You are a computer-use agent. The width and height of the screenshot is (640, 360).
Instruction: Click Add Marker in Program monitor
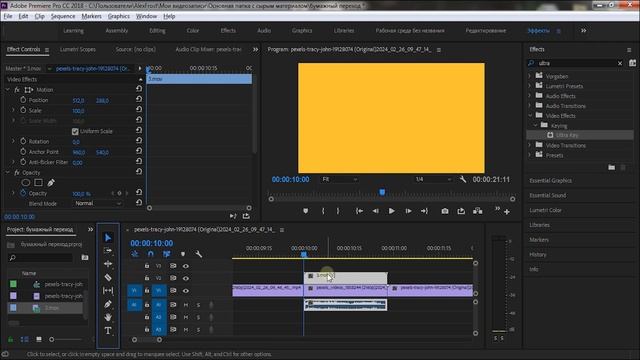pyautogui.click(x=306, y=211)
